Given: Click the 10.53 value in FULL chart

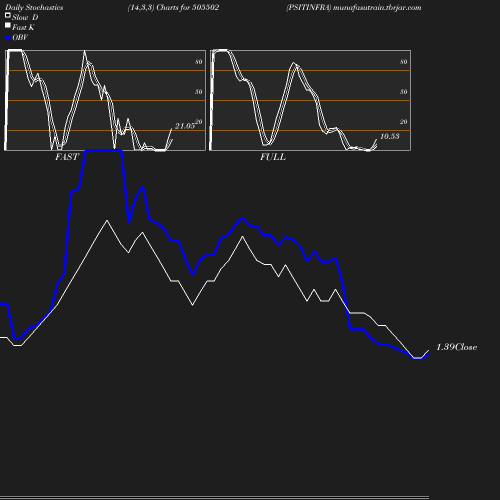Looking at the screenshot, I should coord(390,136).
